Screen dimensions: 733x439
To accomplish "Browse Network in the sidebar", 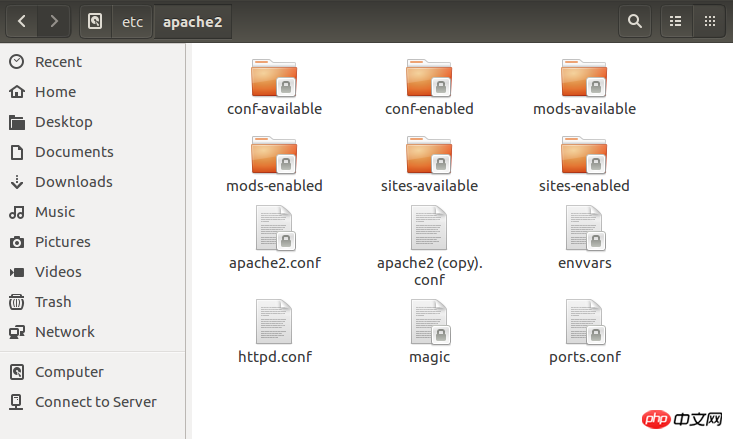I will pos(93,331).
